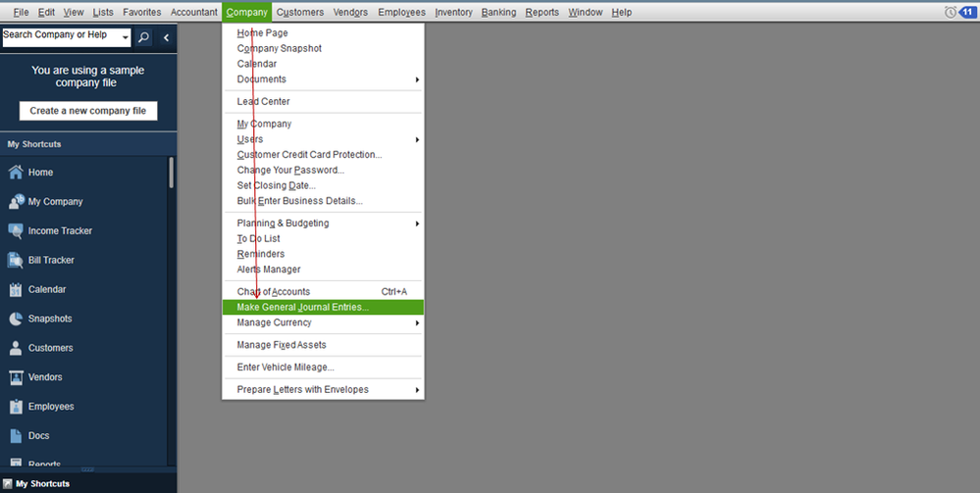Close the open Company menu

[x=247, y=12]
